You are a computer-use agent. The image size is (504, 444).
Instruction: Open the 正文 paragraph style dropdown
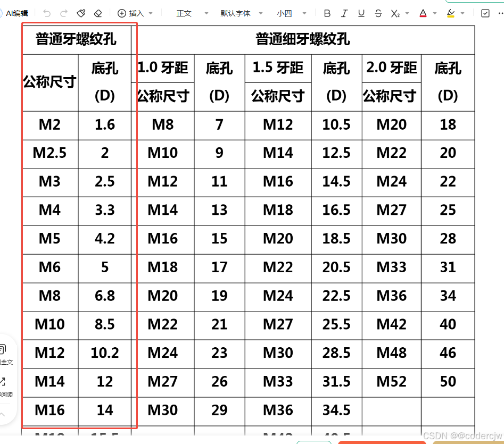coord(192,13)
